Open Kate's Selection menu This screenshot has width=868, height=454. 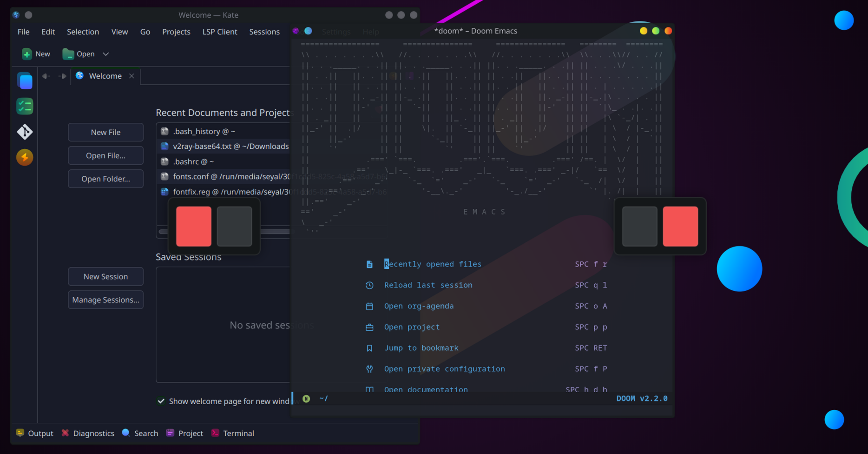(83, 32)
